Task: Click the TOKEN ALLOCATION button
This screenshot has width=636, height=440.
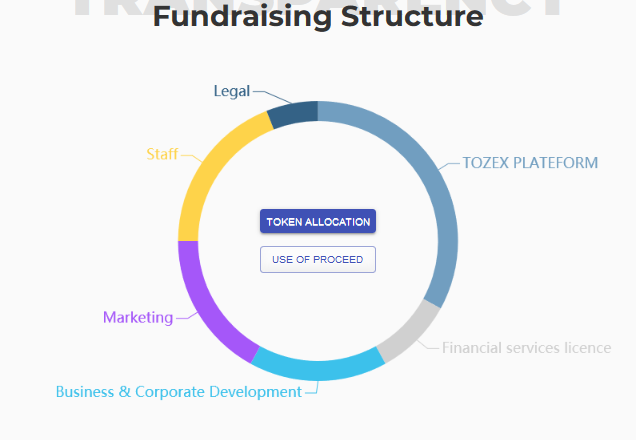Action: click(x=318, y=221)
